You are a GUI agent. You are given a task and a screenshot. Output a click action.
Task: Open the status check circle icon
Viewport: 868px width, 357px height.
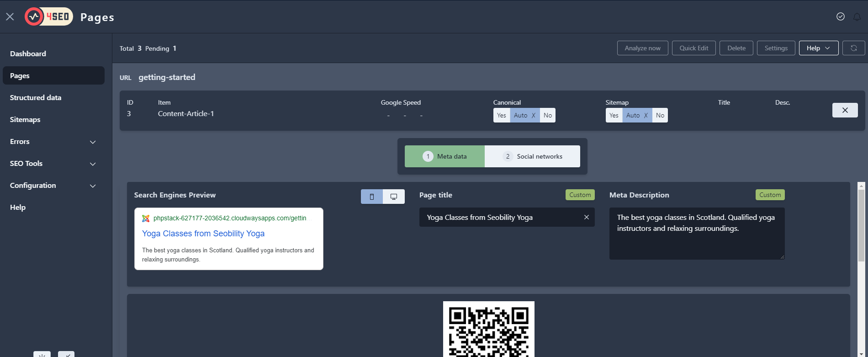pyautogui.click(x=841, y=16)
